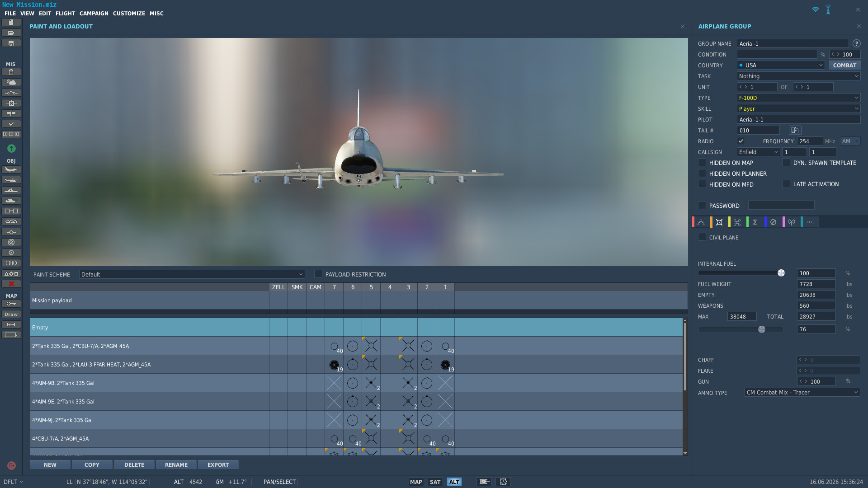Click the COMBAT button next to country
The width and height of the screenshot is (868, 488).
coord(844,65)
